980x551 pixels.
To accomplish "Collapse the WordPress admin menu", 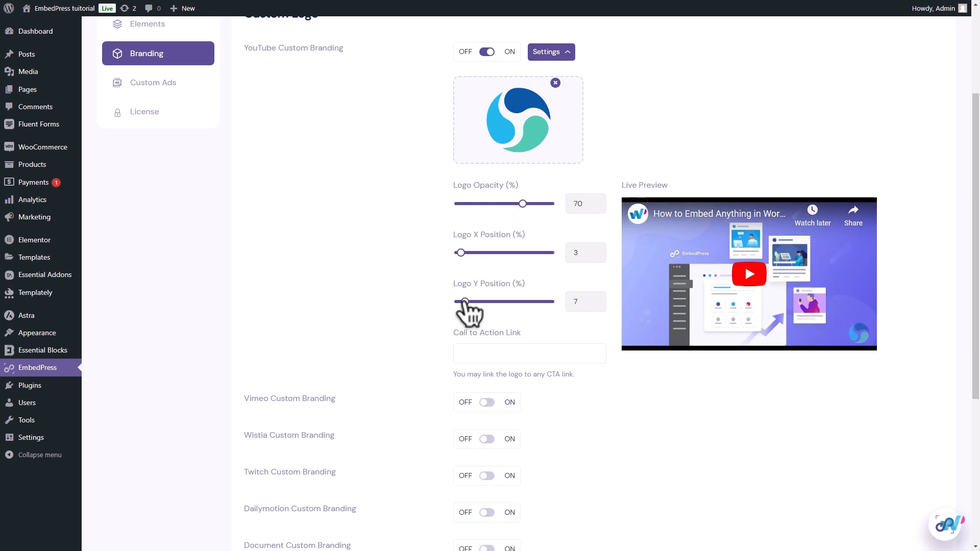I will click(x=39, y=455).
